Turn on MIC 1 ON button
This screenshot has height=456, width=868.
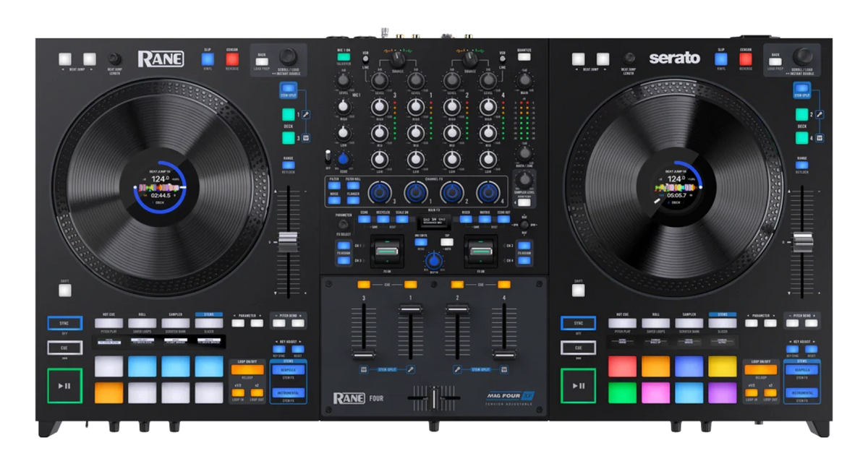pos(343,56)
